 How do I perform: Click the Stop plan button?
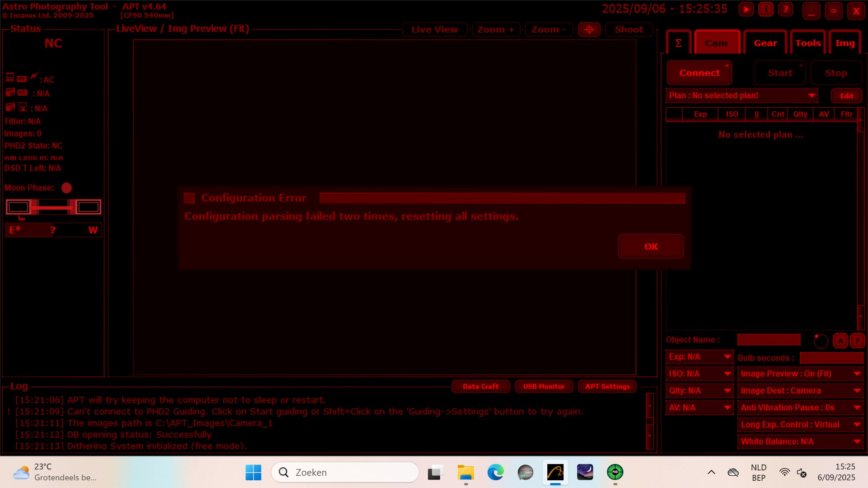click(x=836, y=73)
